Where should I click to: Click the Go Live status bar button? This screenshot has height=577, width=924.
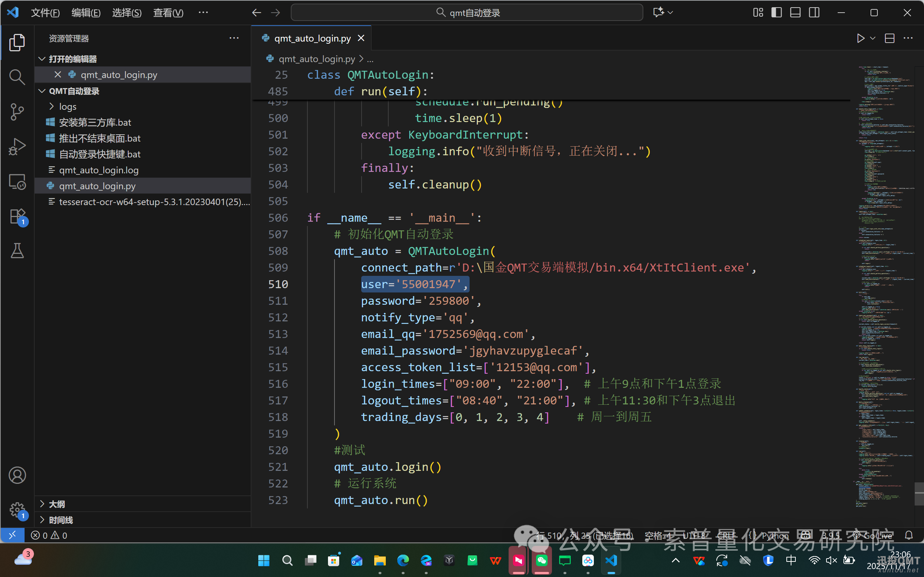tap(874, 535)
